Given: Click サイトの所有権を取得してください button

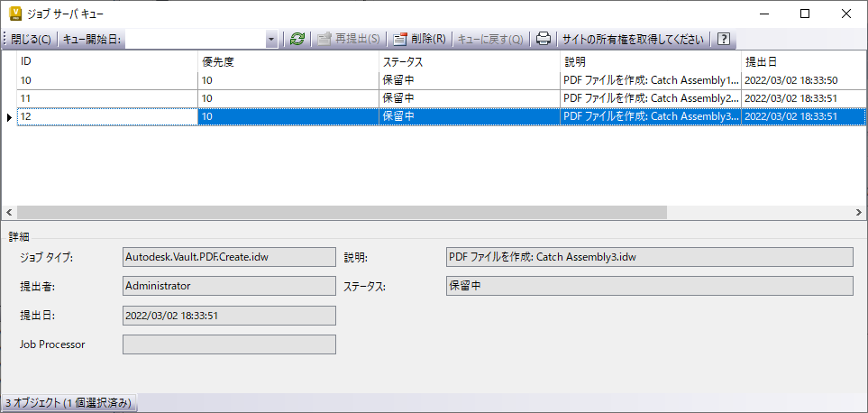Looking at the screenshot, I should (x=634, y=40).
